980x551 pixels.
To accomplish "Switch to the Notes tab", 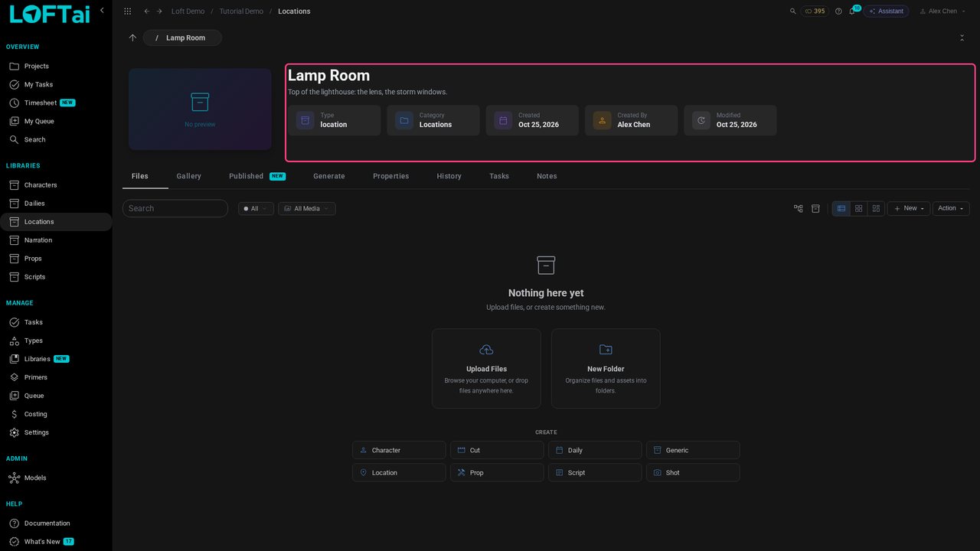I will click(547, 176).
